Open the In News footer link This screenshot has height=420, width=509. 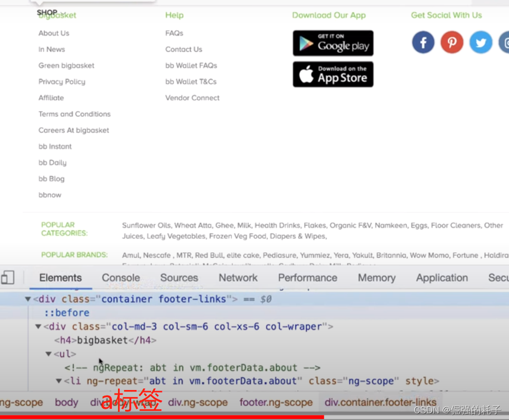pos(51,50)
